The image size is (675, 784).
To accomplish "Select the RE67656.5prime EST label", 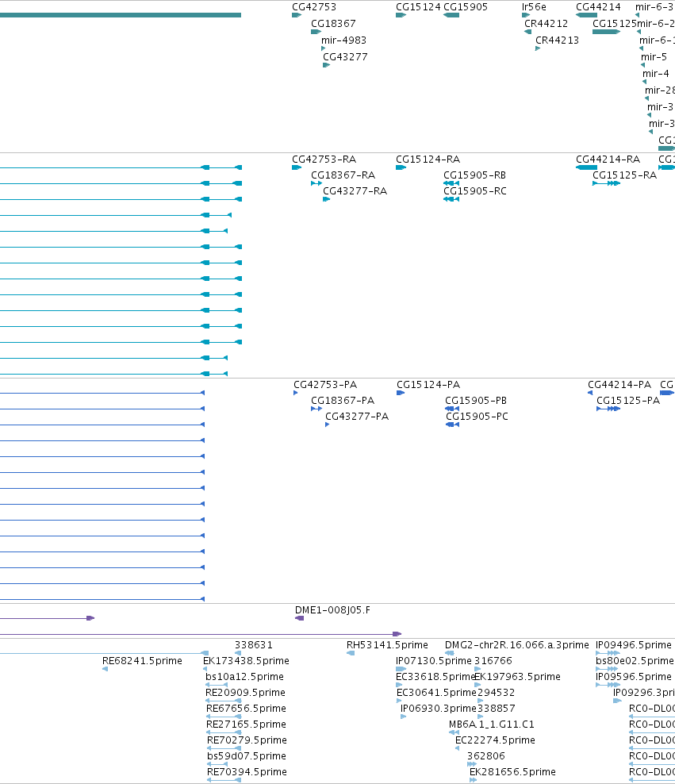I will pos(247,709).
